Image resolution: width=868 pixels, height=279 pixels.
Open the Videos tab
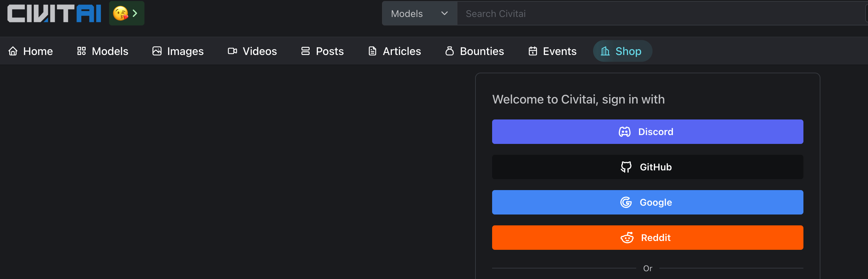click(252, 51)
